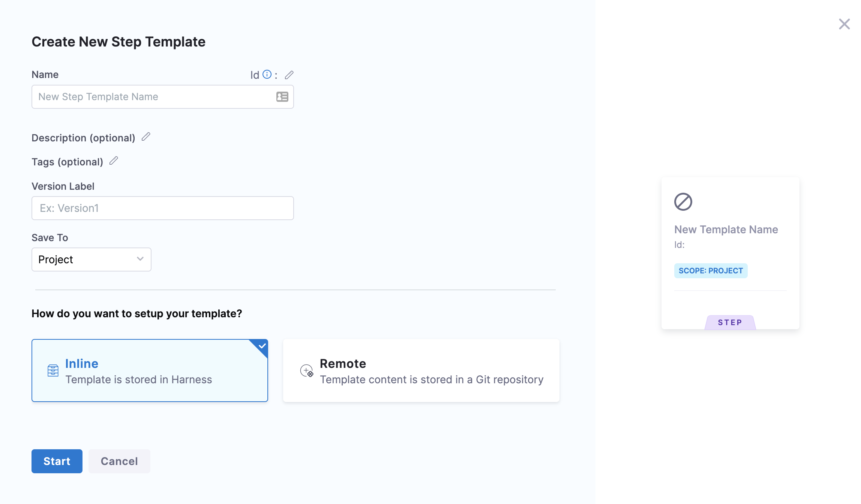Click the pencil icon beside Tags (optional)
The width and height of the screenshot is (861, 504).
pos(114,161)
